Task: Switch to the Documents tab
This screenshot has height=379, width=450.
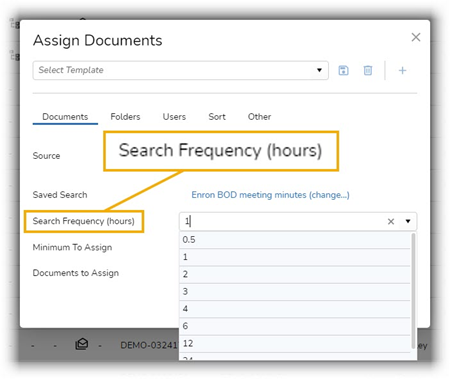Action: (65, 117)
